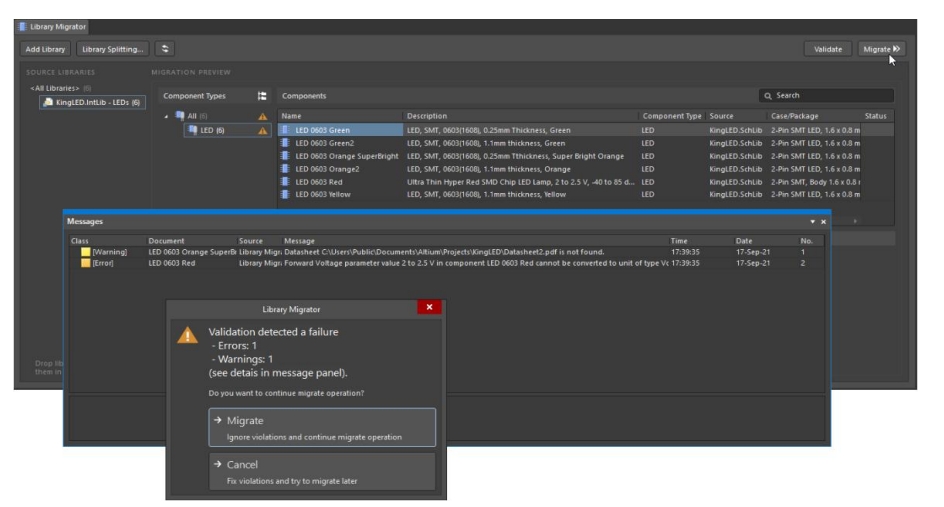This screenshot has height=507, width=944.
Task: Select the [Error] message row
Action: click(x=446, y=263)
